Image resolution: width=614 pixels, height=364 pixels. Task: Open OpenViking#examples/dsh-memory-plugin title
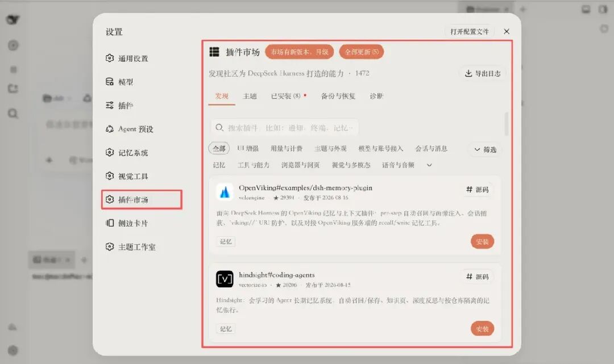point(305,188)
